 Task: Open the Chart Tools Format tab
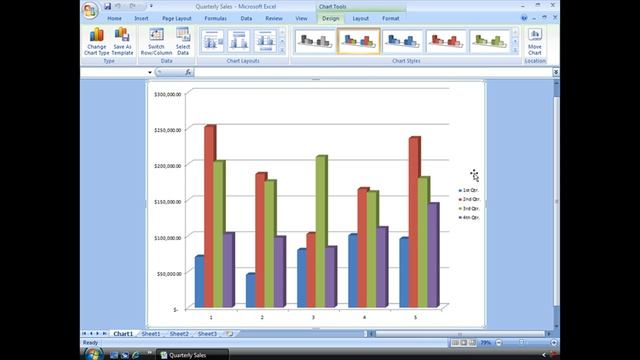(391, 18)
